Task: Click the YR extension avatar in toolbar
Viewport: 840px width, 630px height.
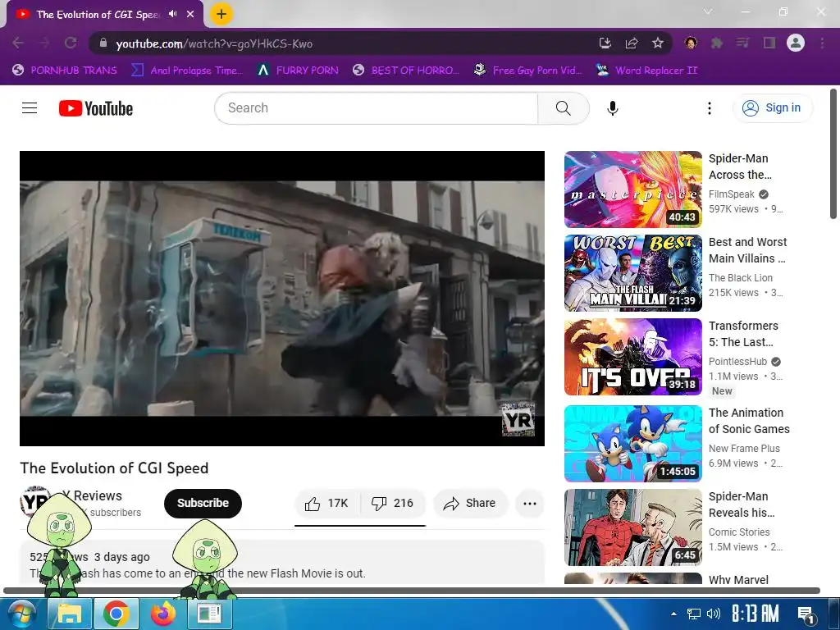Action: pyautogui.click(x=691, y=43)
